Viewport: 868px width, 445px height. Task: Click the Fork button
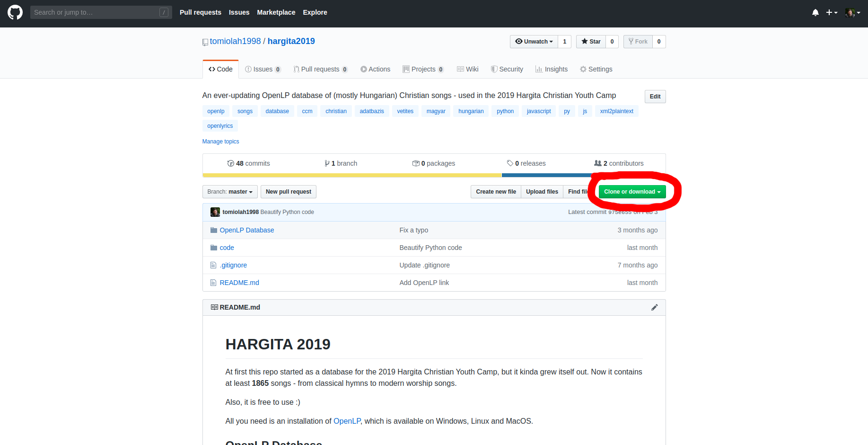(638, 42)
